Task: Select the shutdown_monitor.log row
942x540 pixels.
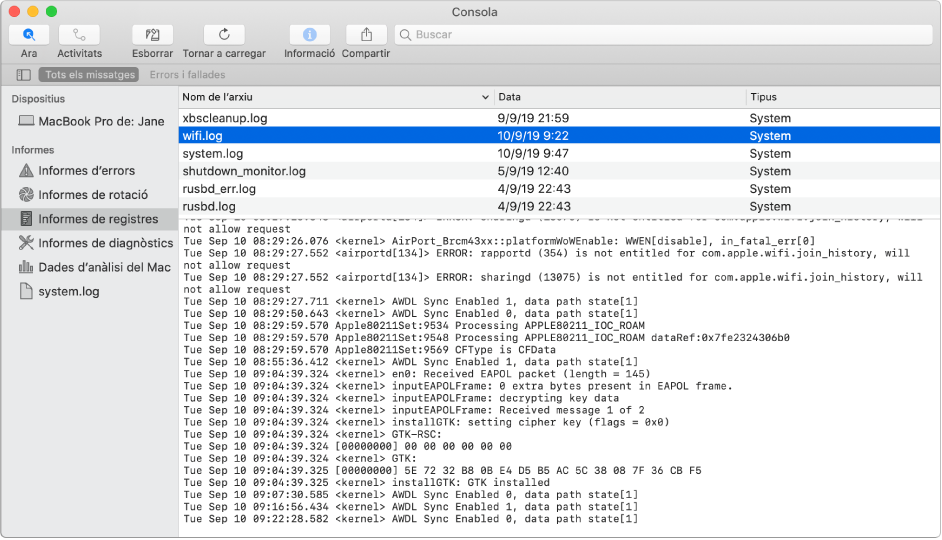Action: click(559, 171)
